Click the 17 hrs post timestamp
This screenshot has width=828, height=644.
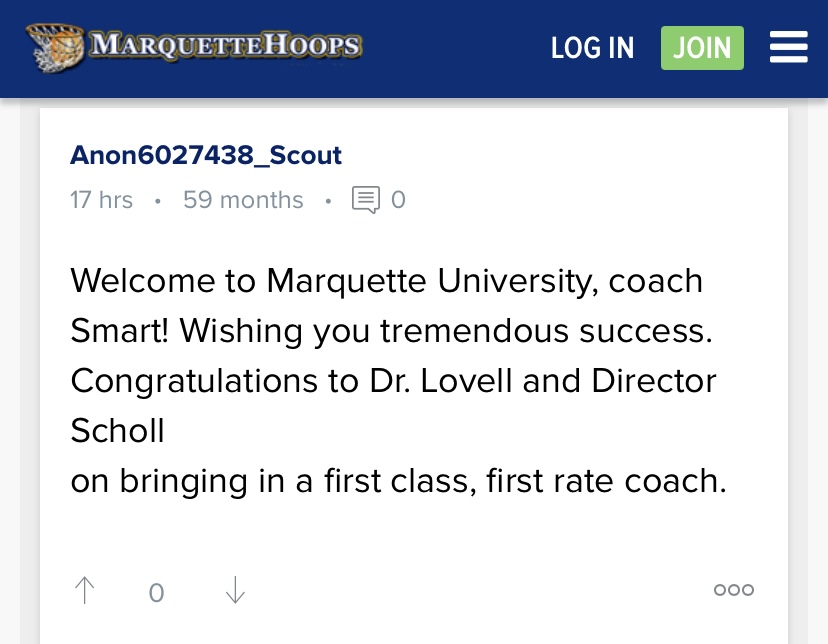pos(101,200)
